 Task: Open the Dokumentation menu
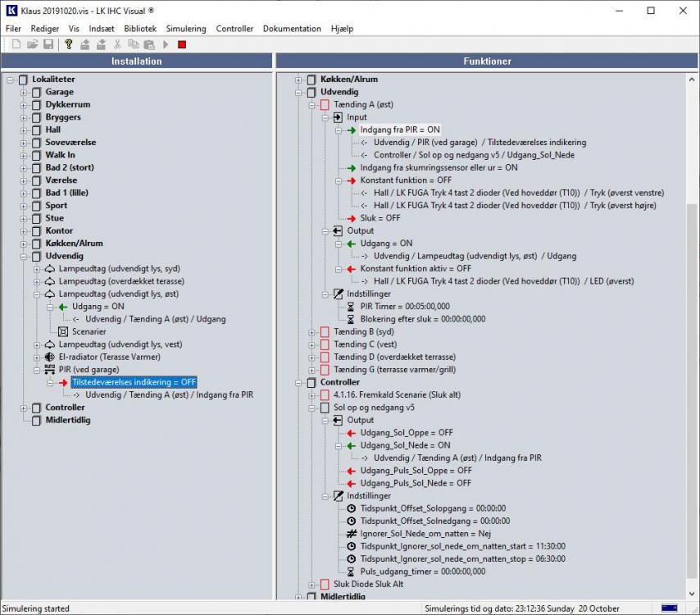292,29
